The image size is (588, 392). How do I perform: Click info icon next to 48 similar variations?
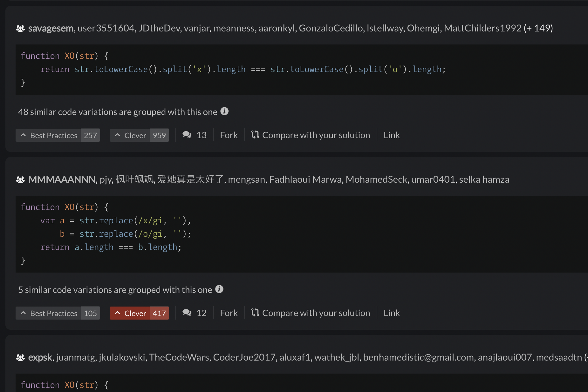pyautogui.click(x=224, y=111)
